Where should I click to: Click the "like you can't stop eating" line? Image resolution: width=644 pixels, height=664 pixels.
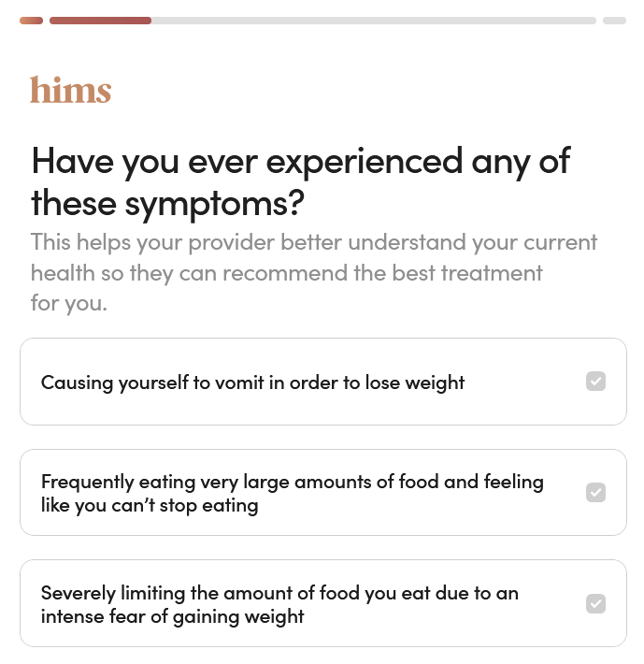[x=150, y=506]
